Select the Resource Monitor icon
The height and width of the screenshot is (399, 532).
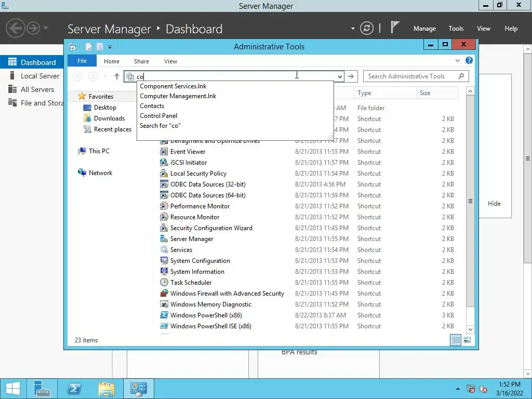click(x=164, y=217)
